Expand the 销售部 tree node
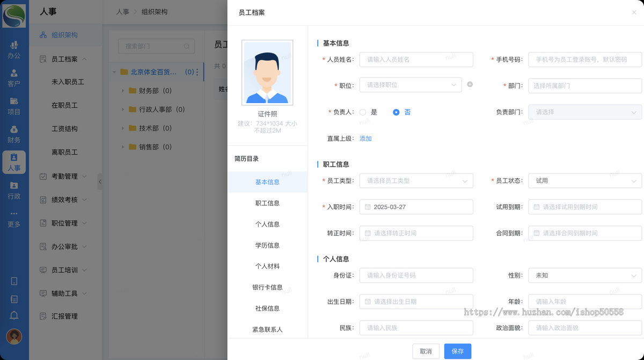The image size is (644, 360). [x=123, y=147]
